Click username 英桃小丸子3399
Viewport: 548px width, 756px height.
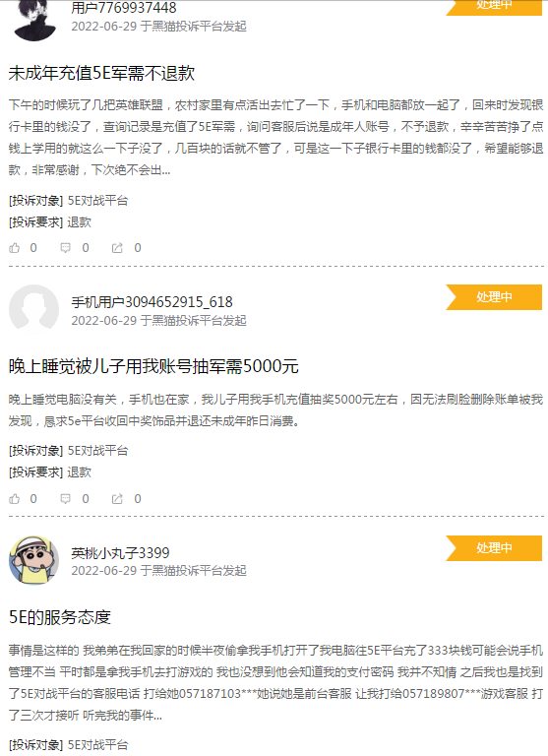pos(120,553)
